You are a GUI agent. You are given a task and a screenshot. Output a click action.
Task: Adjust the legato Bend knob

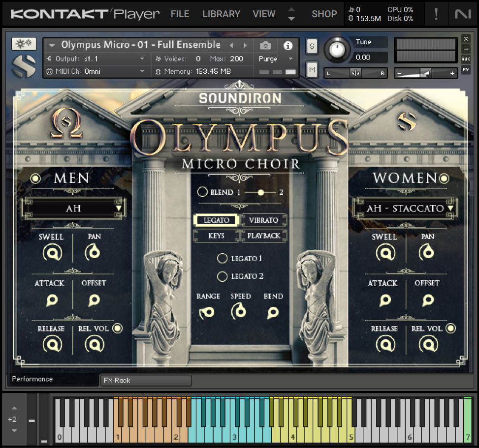(x=273, y=312)
